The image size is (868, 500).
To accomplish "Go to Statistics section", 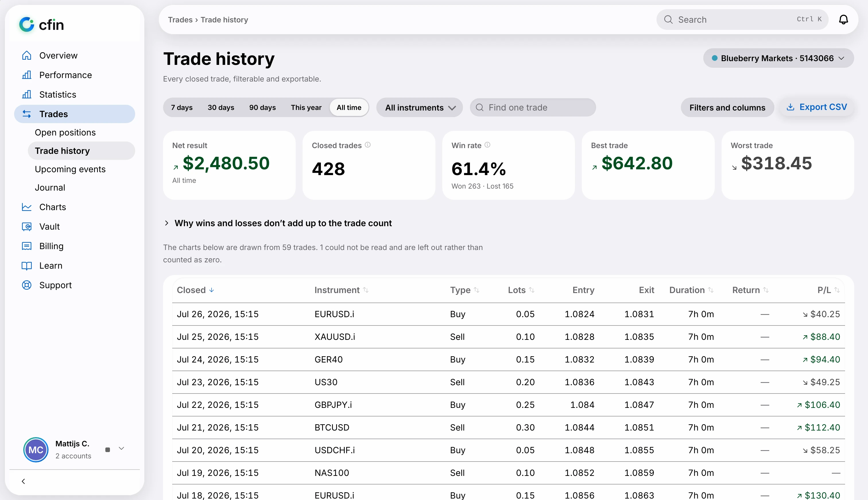I will pos(75,94).
